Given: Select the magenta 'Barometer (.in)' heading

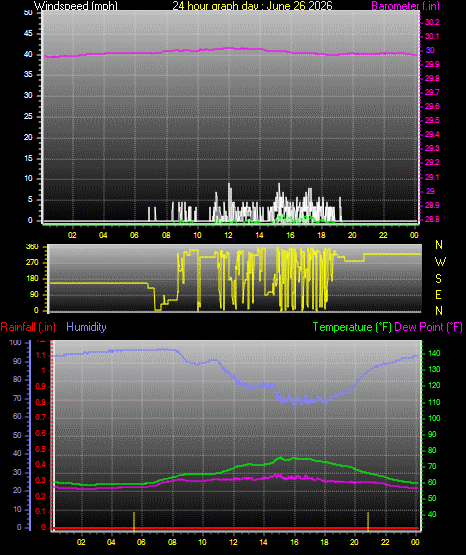Looking at the screenshot, I should point(405,5).
